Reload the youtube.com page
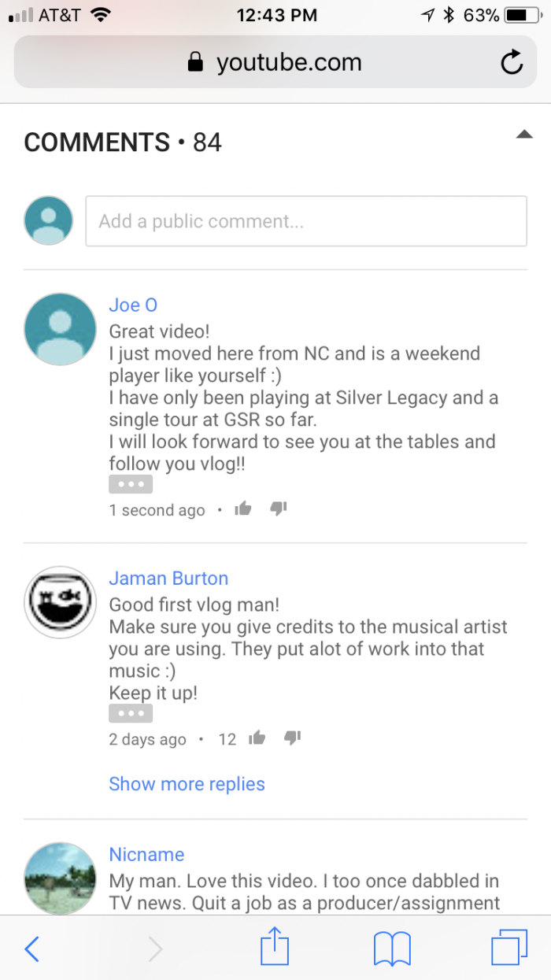551x980 pixels. (x=512, y=62)
